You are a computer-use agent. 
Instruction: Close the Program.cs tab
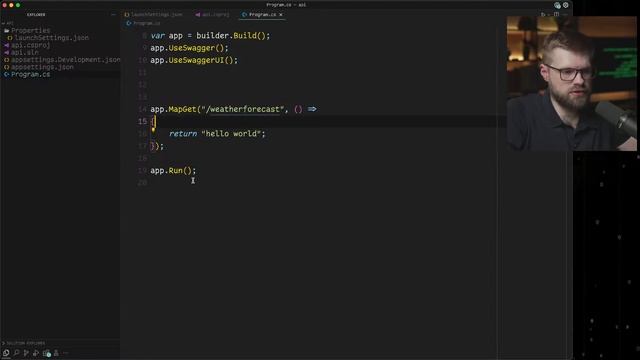tap(281, 15)
